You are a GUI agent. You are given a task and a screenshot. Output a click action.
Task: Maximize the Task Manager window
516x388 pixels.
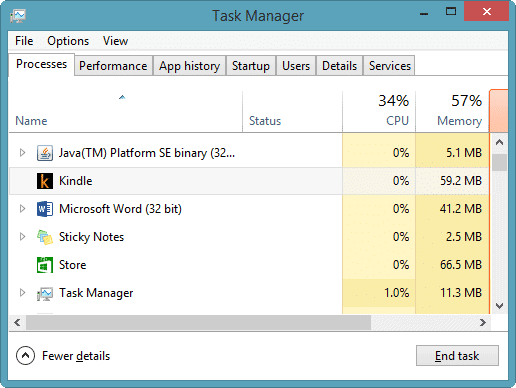pyautogui.click(x=451, y=12)
